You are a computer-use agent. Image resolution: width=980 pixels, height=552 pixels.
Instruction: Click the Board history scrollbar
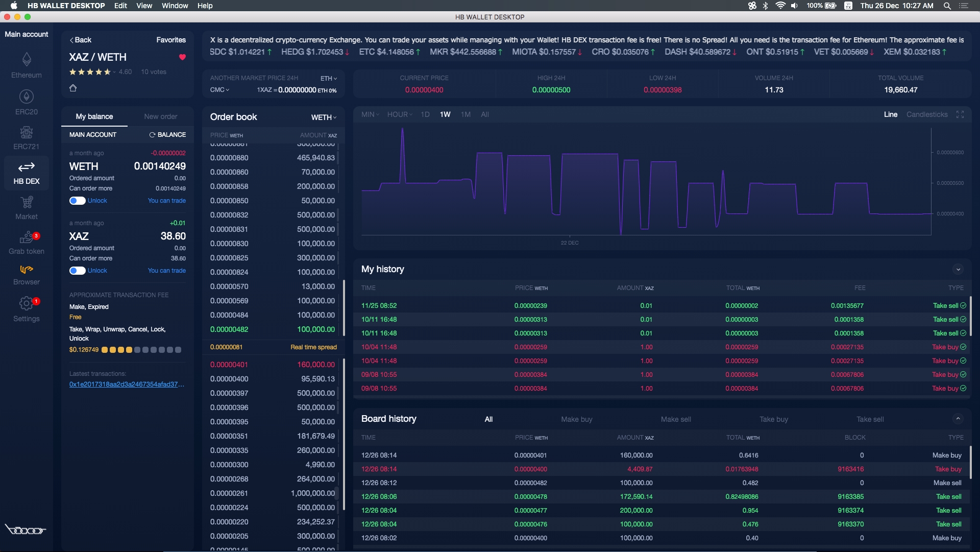(971, 463)
